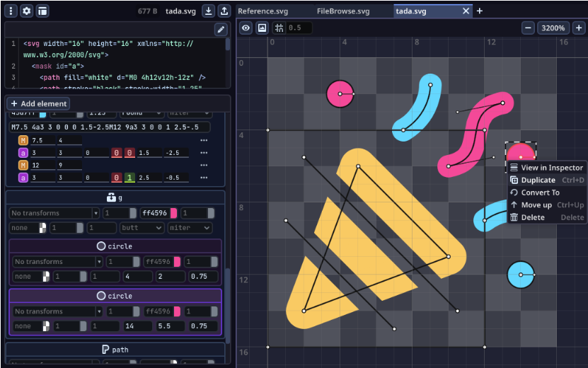
Task: Open the 'butt' linecap dropdown in g
Action: pos(142,228)
